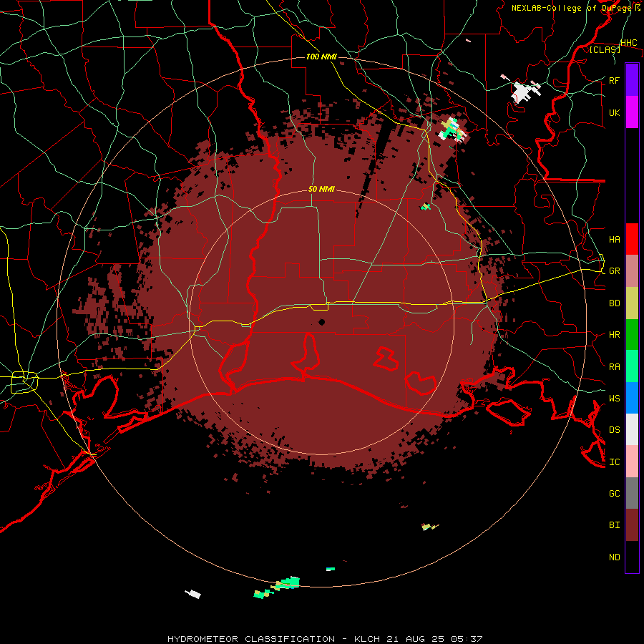
Task: Click the small white echo at the bottom left
Action: 193,593
